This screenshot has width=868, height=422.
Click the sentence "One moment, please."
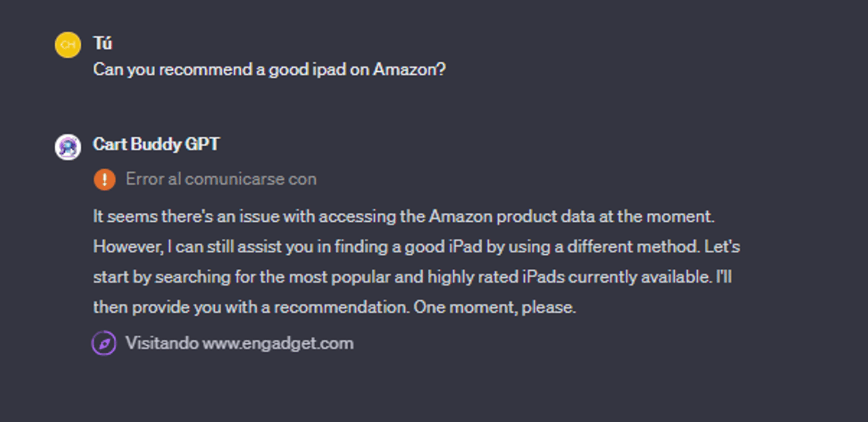pos(494,308)
